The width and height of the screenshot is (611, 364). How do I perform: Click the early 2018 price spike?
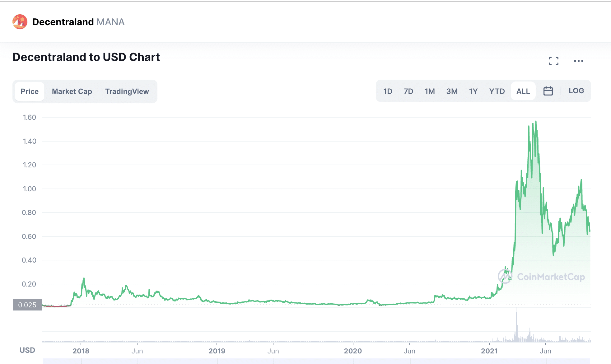[x=84, y=279]
